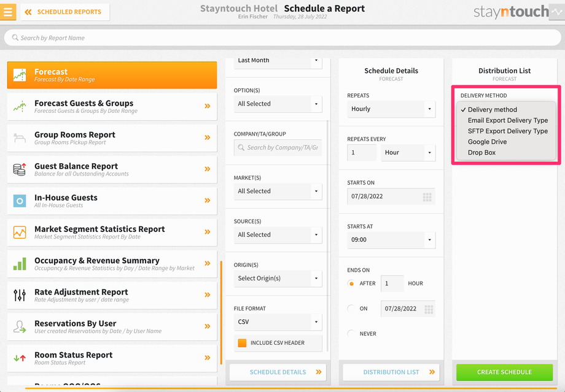Open the Last Month date range dropdown

(x=278, y=63)
